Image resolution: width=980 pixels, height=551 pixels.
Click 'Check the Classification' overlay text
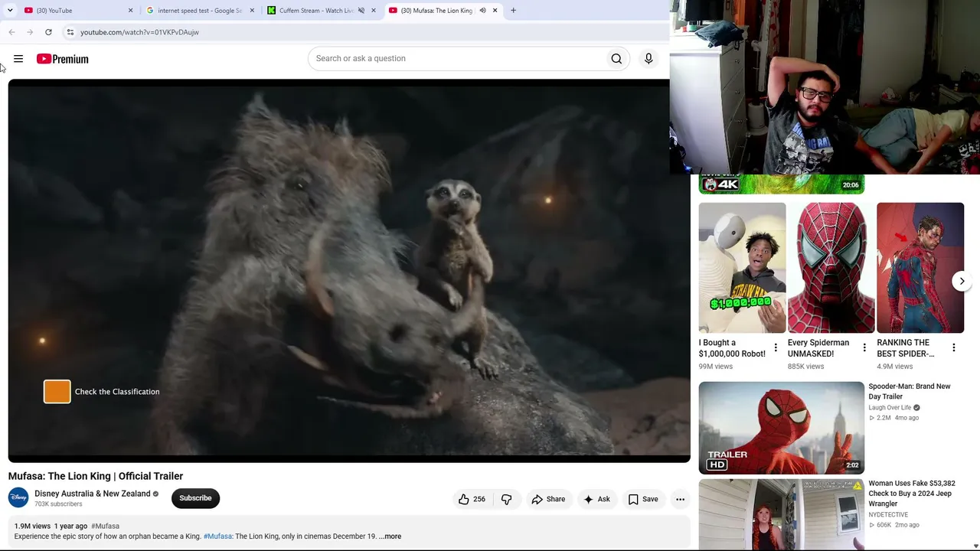[117, 392]
